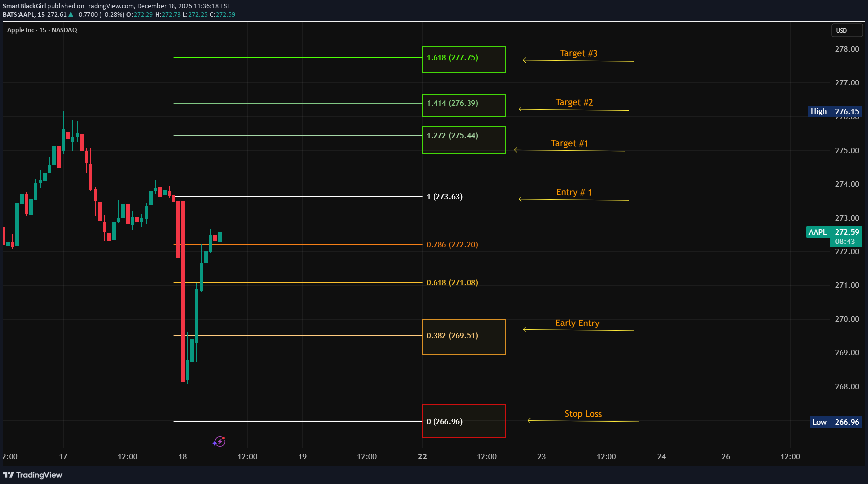The image size is (868, 484).
Task: Click the arrowhead pointing at the Target #3 level
Action: coord(525,60)
